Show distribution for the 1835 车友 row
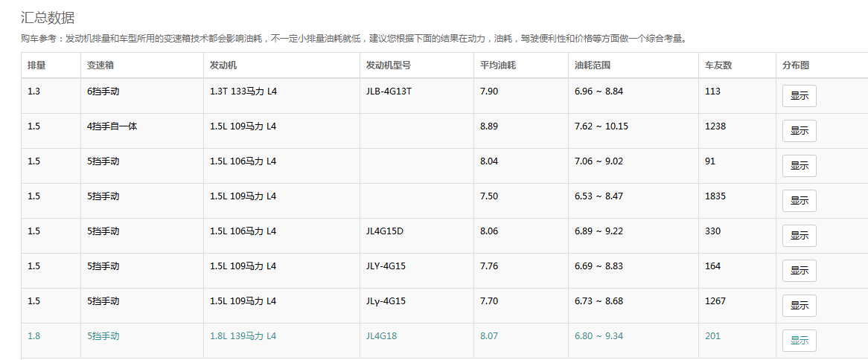 [799, 200]
